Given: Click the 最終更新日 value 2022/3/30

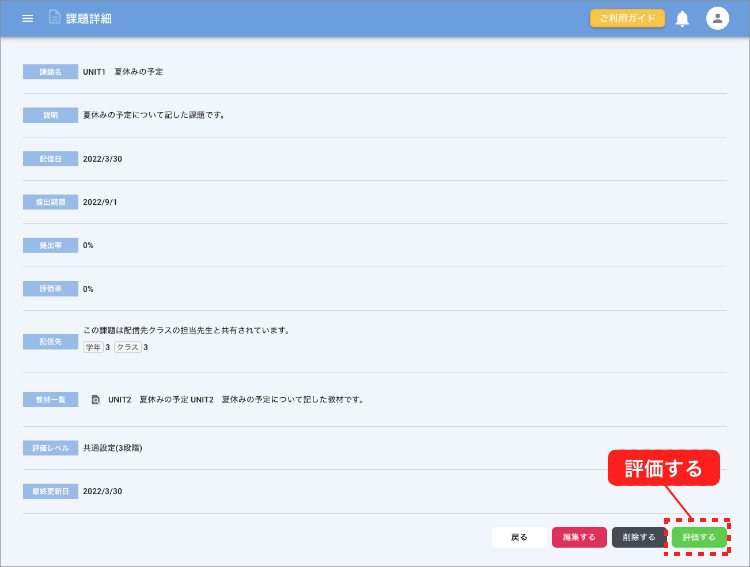Looking at the screenshot, I should pyautogui.click(x=102, y=491).
